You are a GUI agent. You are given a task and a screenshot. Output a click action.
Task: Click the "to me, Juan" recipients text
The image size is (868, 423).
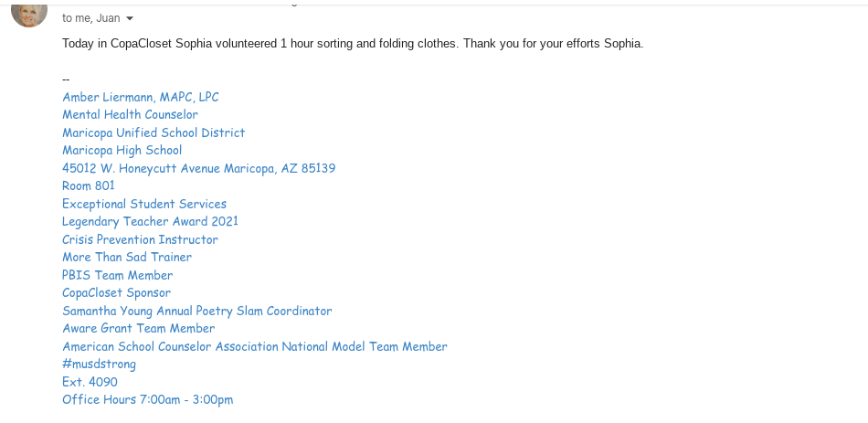coord(90,18)
